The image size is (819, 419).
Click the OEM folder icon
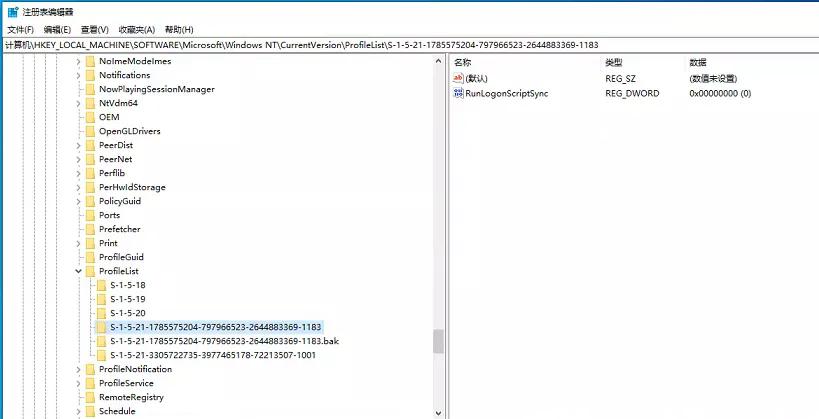click(x=90, y=117)
